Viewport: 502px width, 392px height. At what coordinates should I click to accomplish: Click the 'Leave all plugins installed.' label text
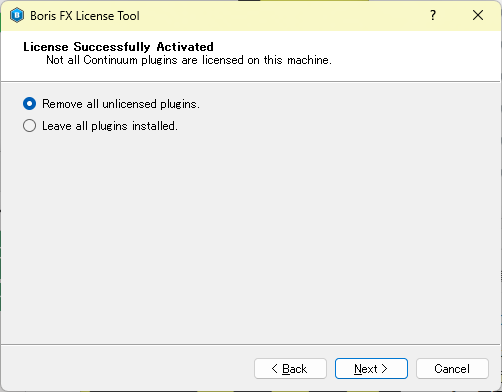(110, 126)
